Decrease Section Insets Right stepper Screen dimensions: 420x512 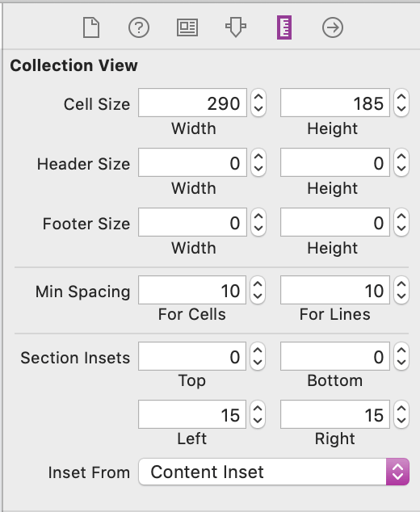tap(401, 421)
